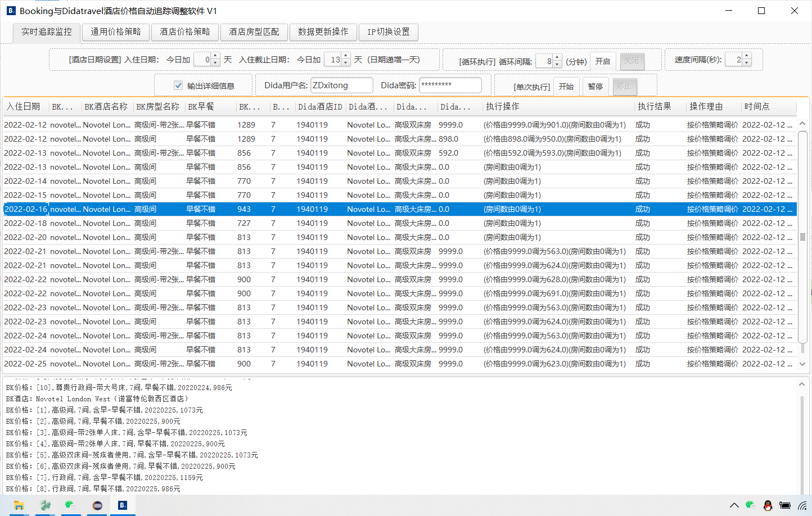The height and width of the screenshot is (516, 812).
Task: Open the 数据更新操作 tab
Action: click(323, 32)
